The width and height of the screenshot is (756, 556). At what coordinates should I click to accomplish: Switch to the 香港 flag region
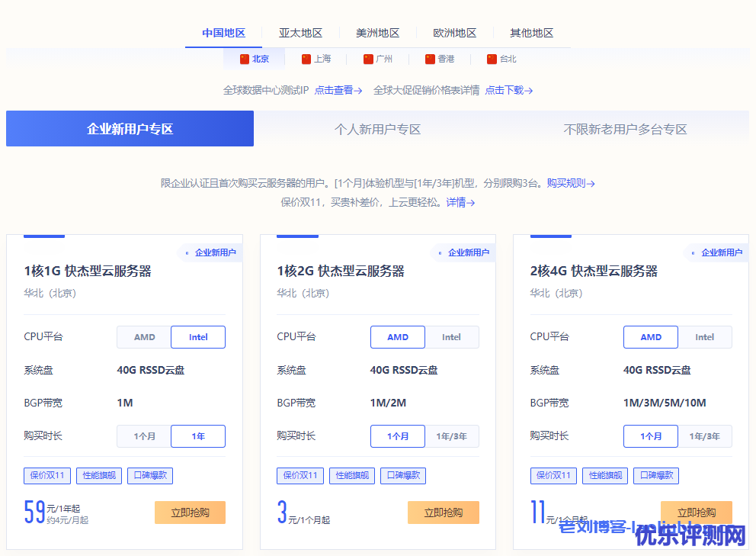[440, 59]
